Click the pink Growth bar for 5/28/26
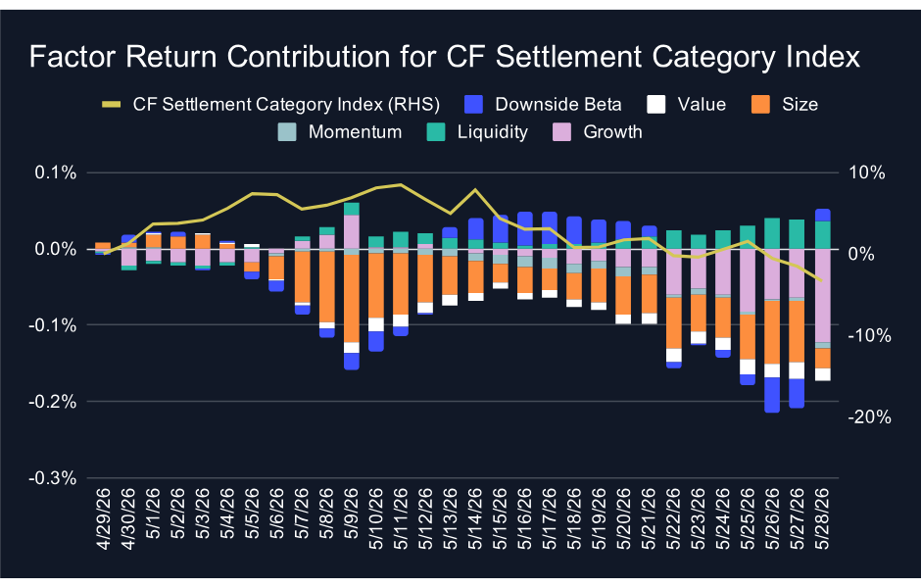Screen dimensions: 921x588 click(x=823, y=295)
